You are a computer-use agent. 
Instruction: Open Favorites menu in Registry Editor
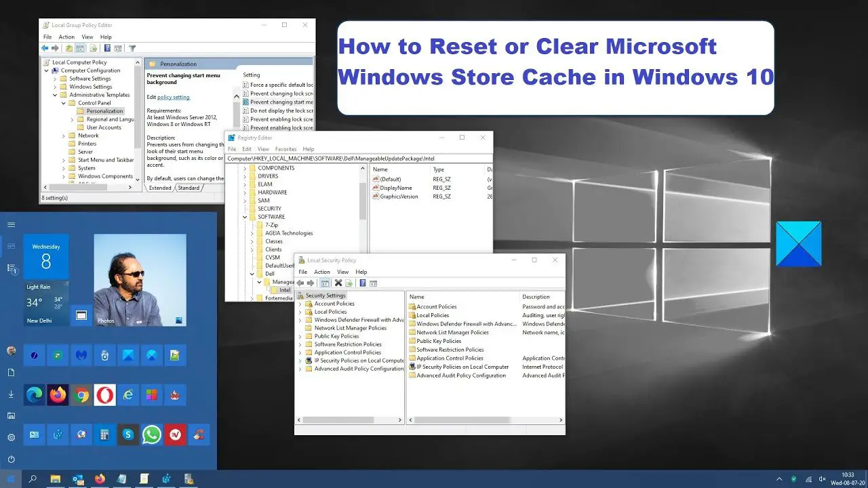[x=285, y=149]
